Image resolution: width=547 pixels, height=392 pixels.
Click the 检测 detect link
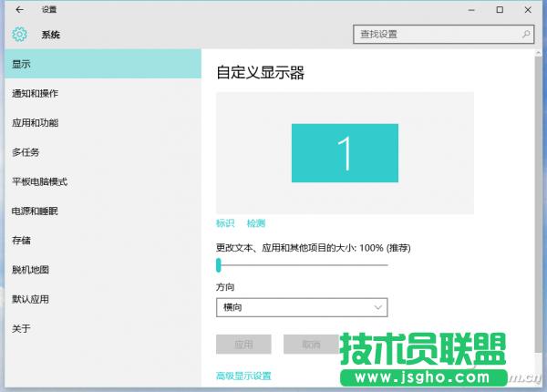click(x=256, y=223)
